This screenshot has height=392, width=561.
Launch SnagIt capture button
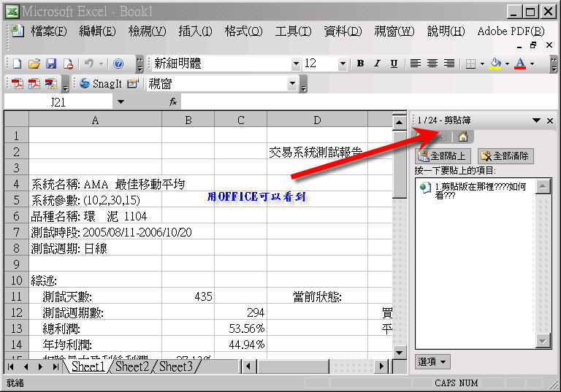101,84
